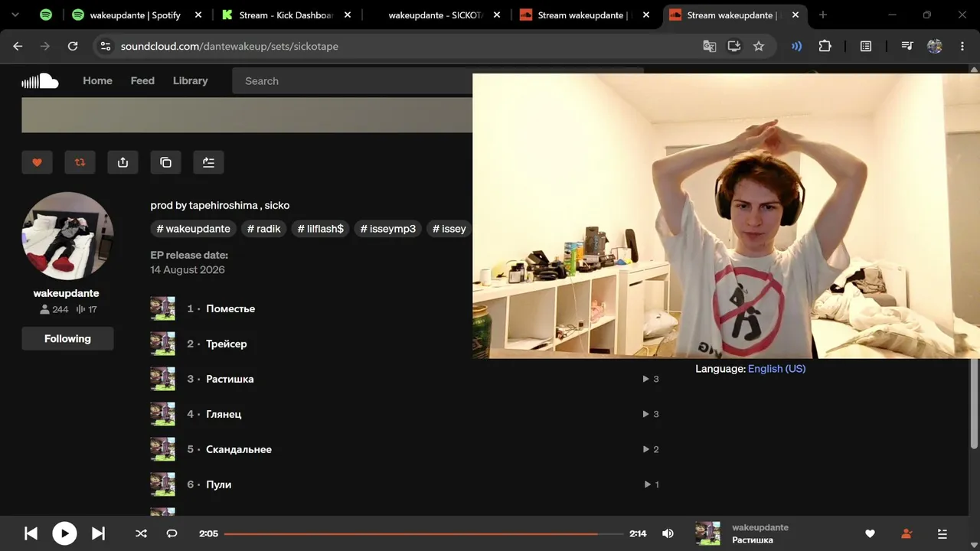Screen dimensions: 980x551
Task: Open the browser media controls
Action: (x=907, y=46)
